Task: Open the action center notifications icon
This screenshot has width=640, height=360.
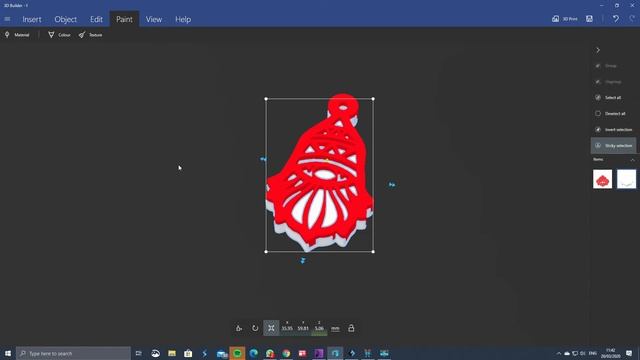Action: pos(629,353)
